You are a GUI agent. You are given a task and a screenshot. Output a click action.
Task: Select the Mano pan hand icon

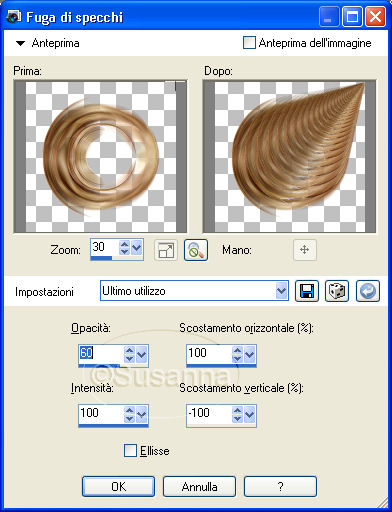[305, 250]
